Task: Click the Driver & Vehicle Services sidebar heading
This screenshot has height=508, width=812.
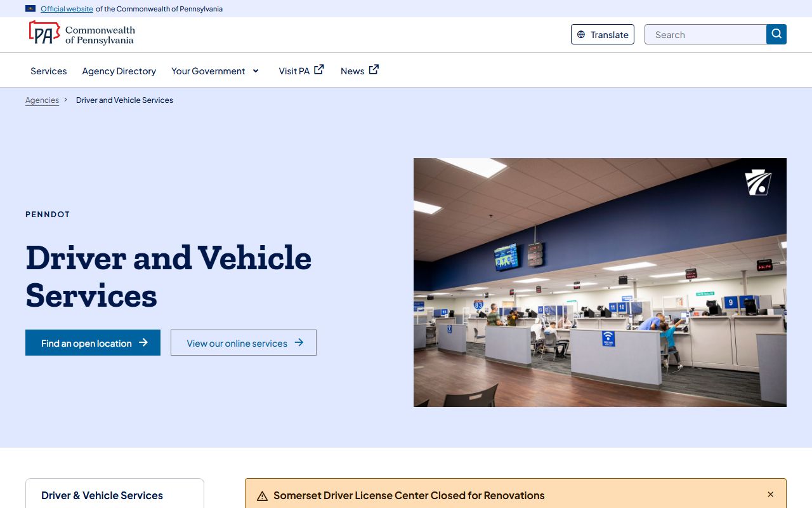Action: [x=102, y=495]
